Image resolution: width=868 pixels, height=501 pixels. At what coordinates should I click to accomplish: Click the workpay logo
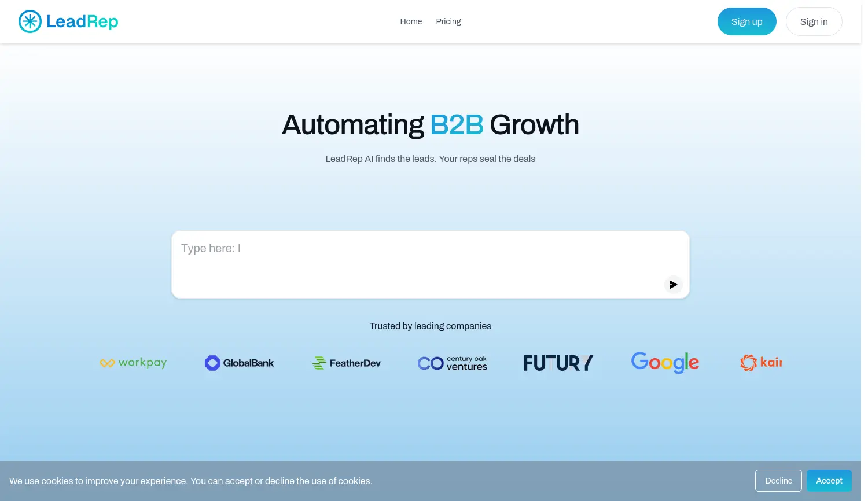[x=133, y=363]
